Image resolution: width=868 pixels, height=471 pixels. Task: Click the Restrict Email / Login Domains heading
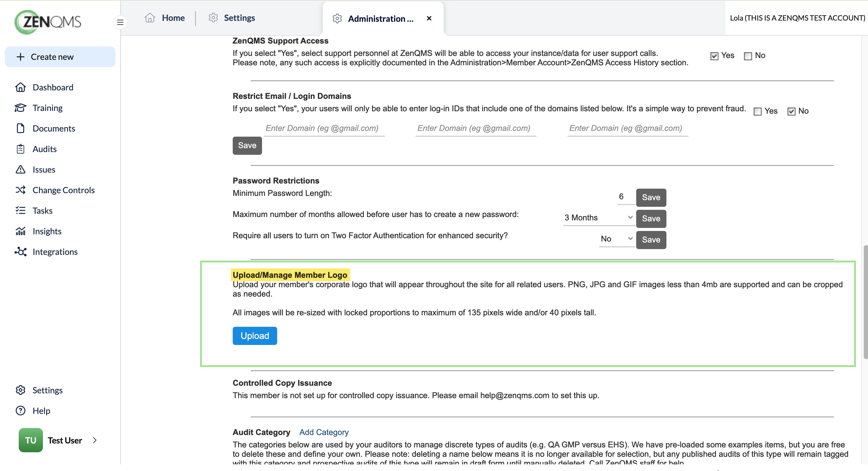pyautogui.click(x=292, y=96)
